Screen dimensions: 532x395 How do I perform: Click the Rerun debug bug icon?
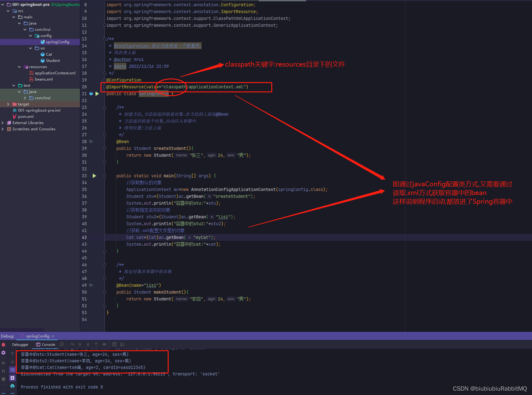coord(3,345)
